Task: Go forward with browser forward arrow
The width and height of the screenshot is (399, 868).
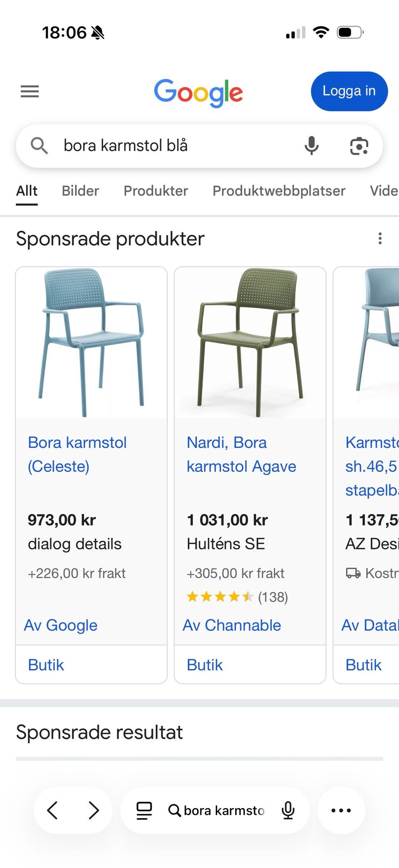Action: click(x=94, y=810)
